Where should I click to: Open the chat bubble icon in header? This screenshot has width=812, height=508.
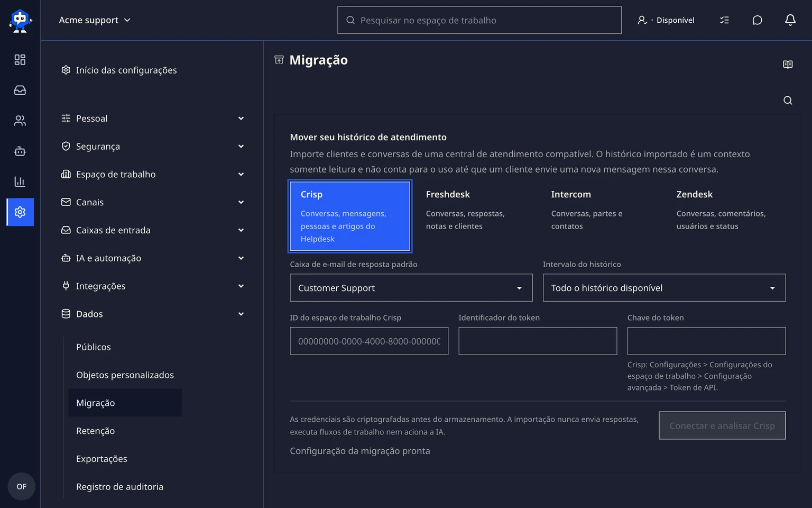(x=757, y=20)
